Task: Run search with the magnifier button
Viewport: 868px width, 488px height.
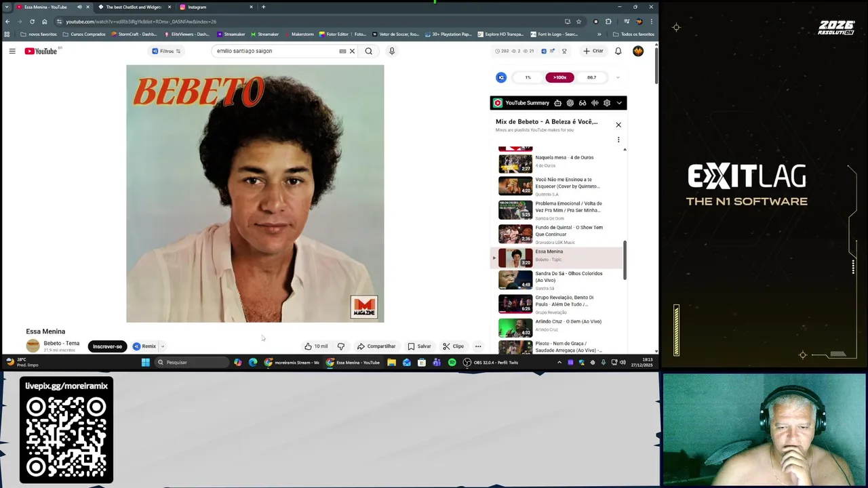Action: click(369, 51)
